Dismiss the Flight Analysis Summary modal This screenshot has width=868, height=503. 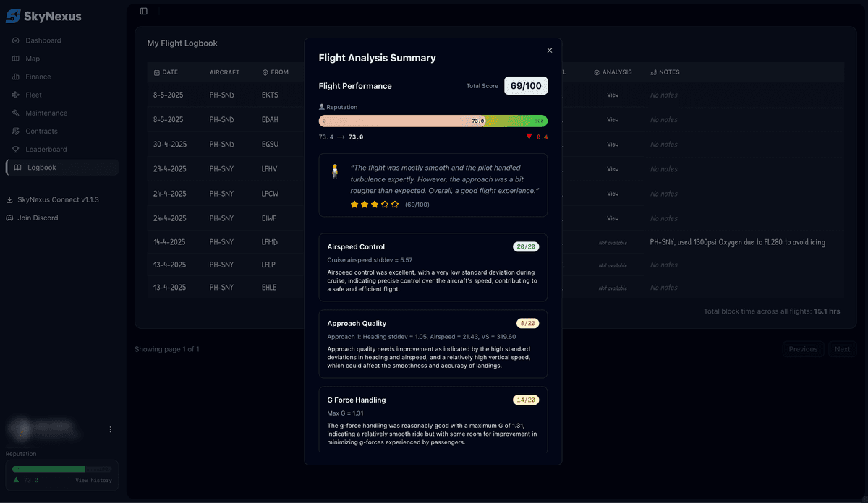(550, 50)
